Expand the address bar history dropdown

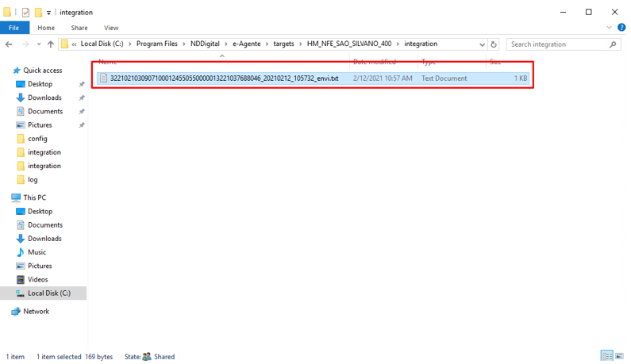[x=483, y=44]
